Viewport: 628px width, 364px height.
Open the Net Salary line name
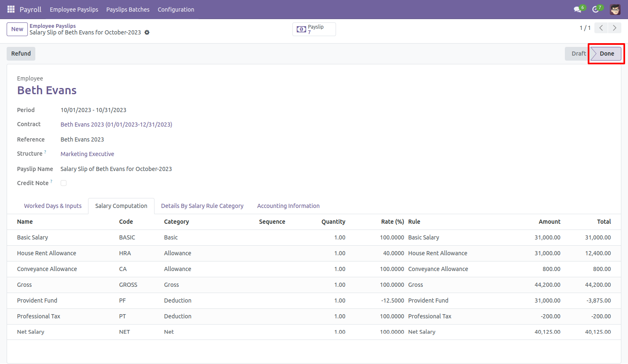pos(31,332)
